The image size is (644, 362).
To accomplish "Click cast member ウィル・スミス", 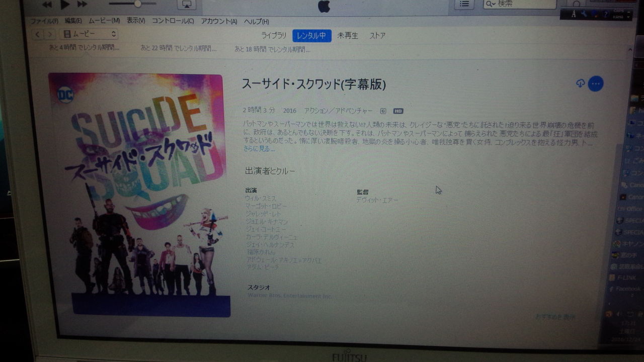I will point(260,199).
